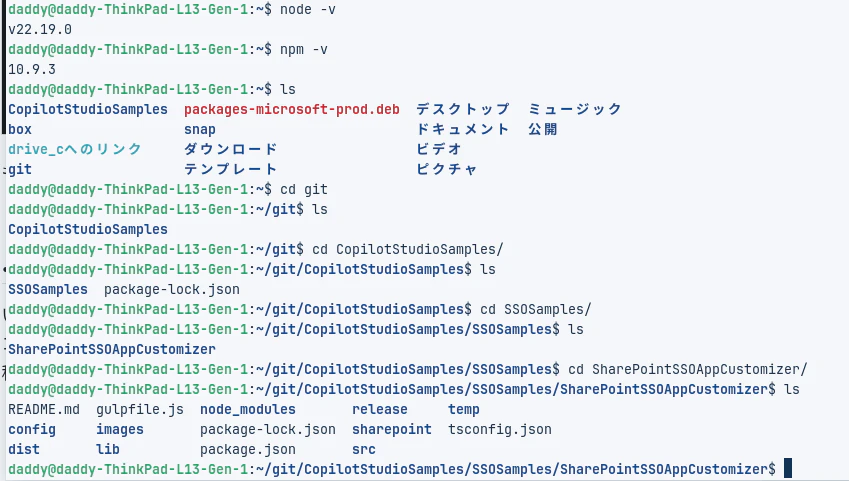Select the SharePointSSOAppCustomizer directory output line
The width and height of the screenshot is (849, 481).
click(112, 349)
